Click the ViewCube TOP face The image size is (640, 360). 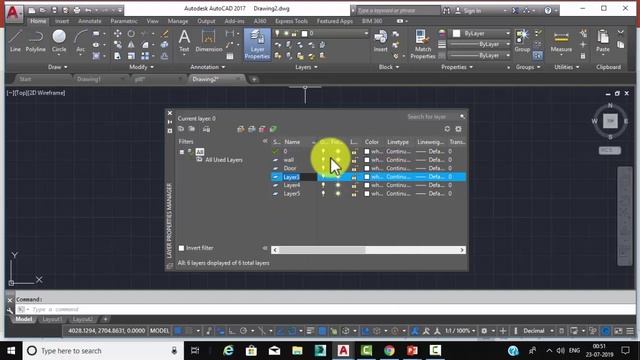point(611,121)
